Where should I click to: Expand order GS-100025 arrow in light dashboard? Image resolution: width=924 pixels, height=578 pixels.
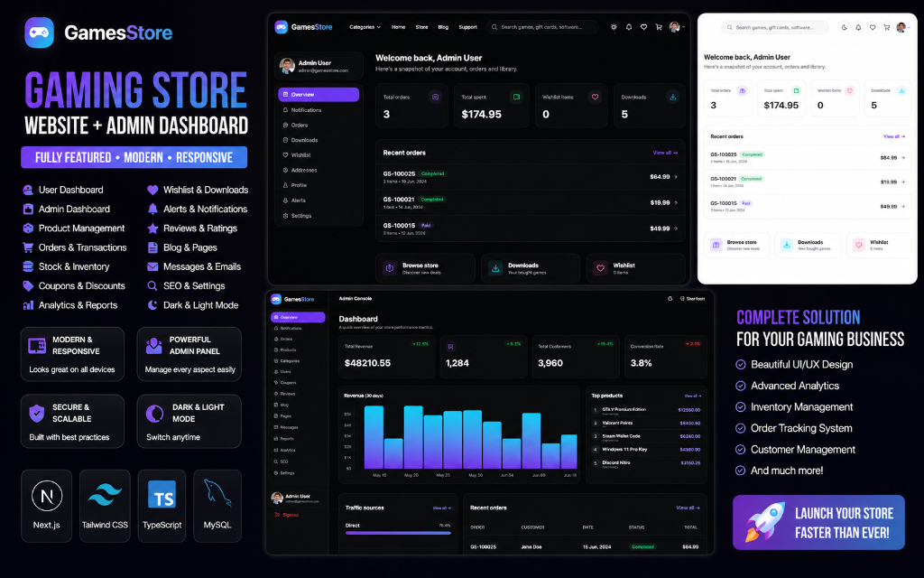coord(903,157)
